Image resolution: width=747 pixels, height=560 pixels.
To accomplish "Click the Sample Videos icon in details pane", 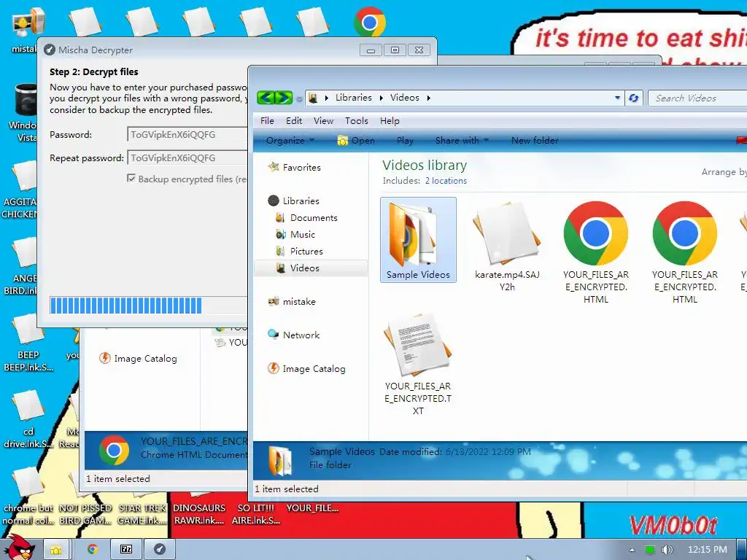I will click(x=281, y=461).
